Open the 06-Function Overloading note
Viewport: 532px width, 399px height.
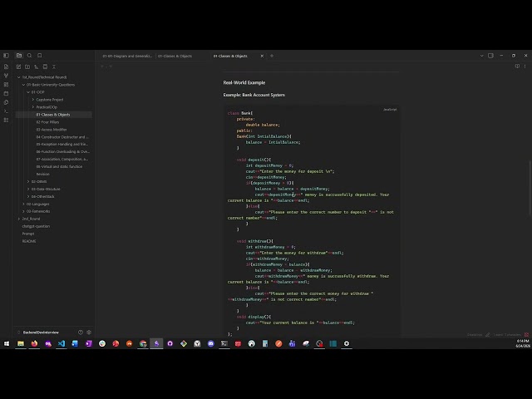coord(62,151)
